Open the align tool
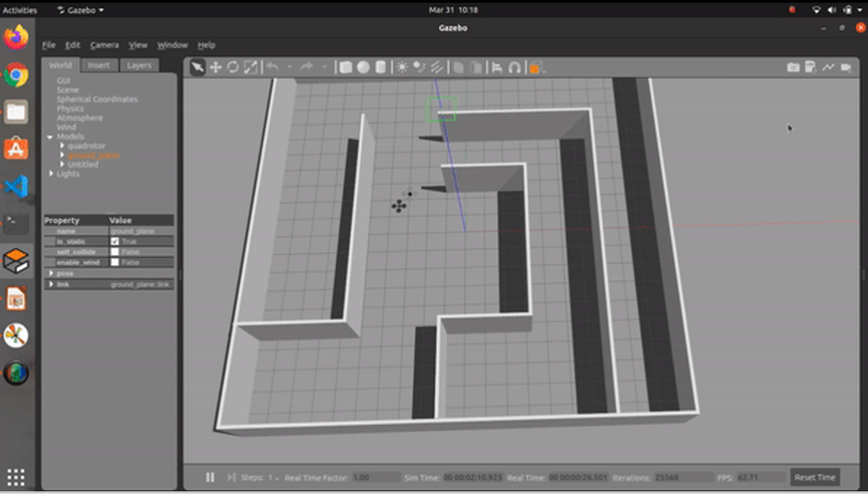Screen dimensions: 868x497 (x=497, y=67)
